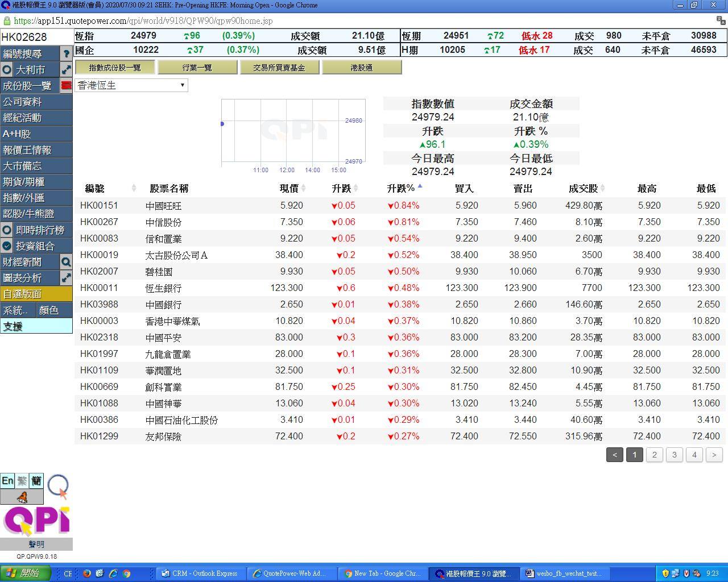Go to page 3 of the stock list
The width and height of the screenshot is (728, 582).
point(675,455)
